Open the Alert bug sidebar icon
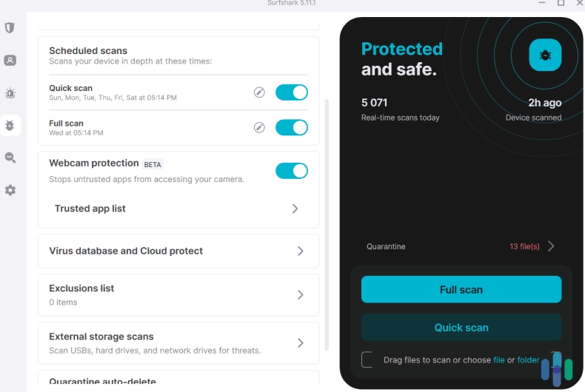585x392 pixels. (x=10, y=93)
